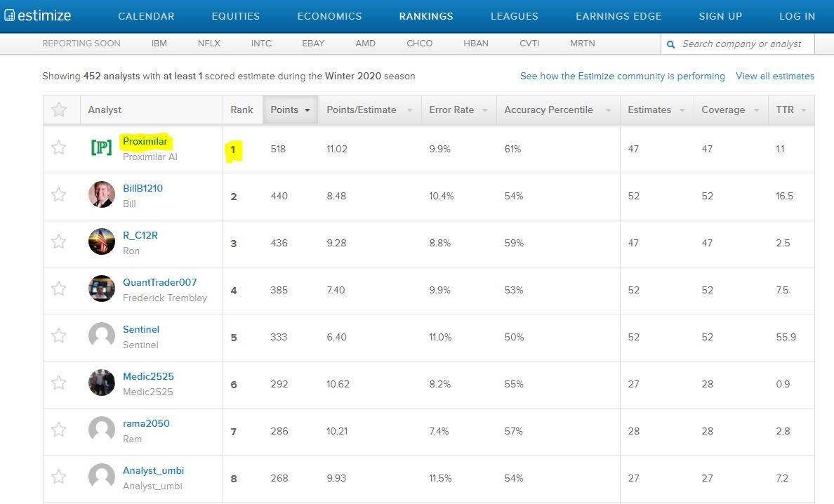Open the Economics nav item
This screenshot has height=504, width=834.
[x=329, y=16]
